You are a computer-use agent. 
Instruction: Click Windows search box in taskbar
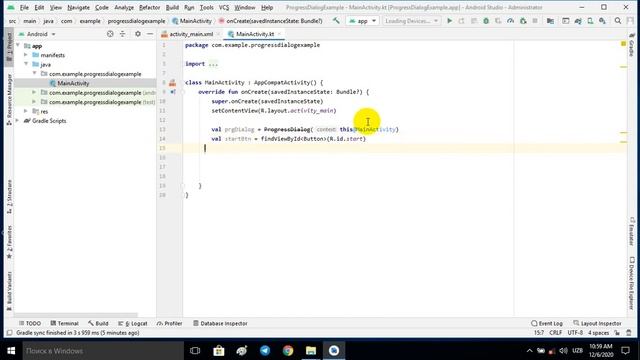point(103,351)
